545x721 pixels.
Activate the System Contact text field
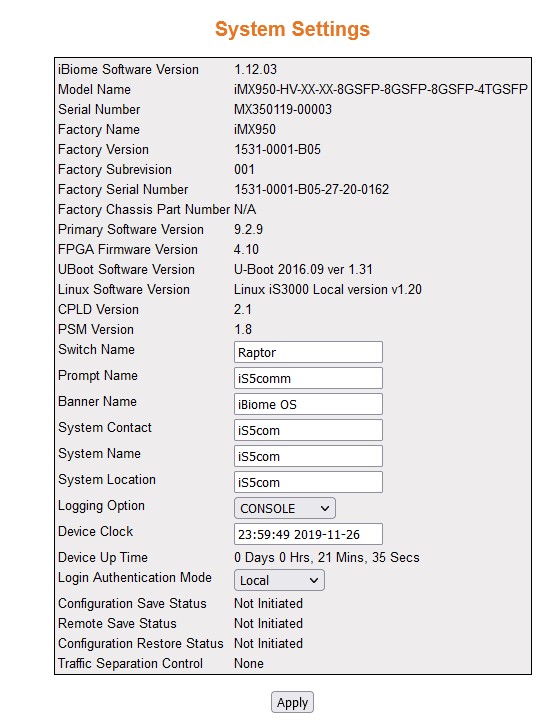pyautogui.click(x=308, y=430)
